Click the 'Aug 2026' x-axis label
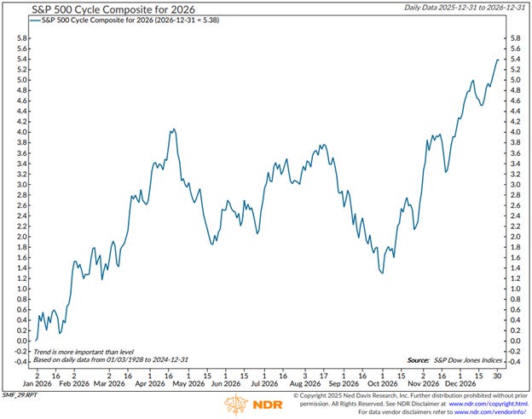The image size is (532, 419). 305,384
